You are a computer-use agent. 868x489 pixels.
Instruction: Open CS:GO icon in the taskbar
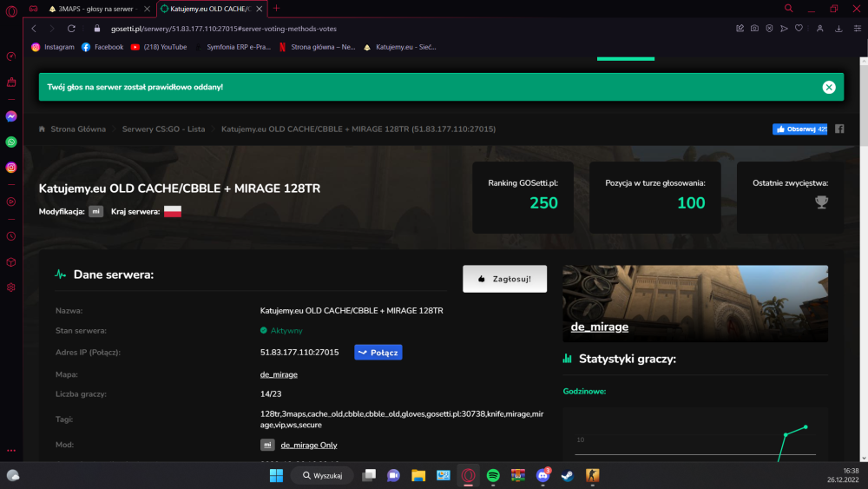[x=592, y=475]
